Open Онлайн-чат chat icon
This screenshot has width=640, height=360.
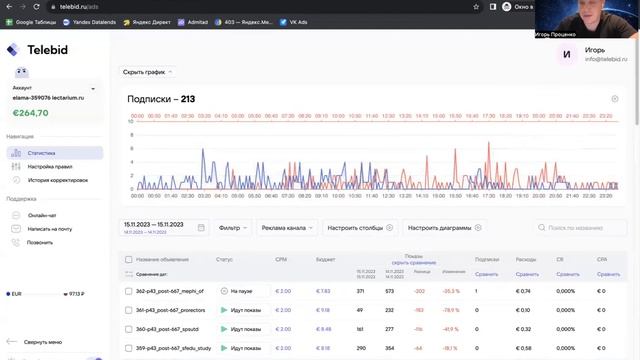click(x=16, y=215)
